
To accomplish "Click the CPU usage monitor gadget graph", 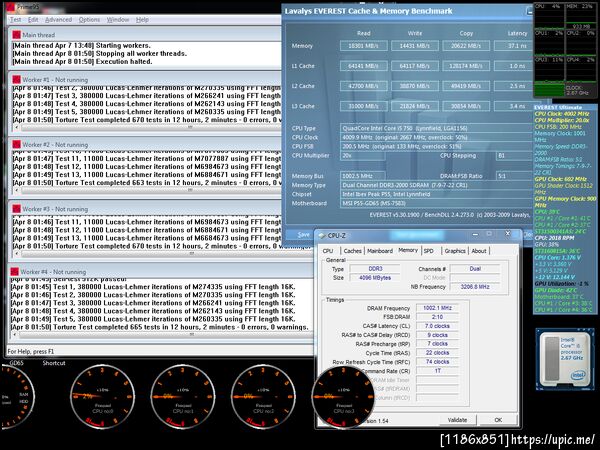I will tap(564, 50).
